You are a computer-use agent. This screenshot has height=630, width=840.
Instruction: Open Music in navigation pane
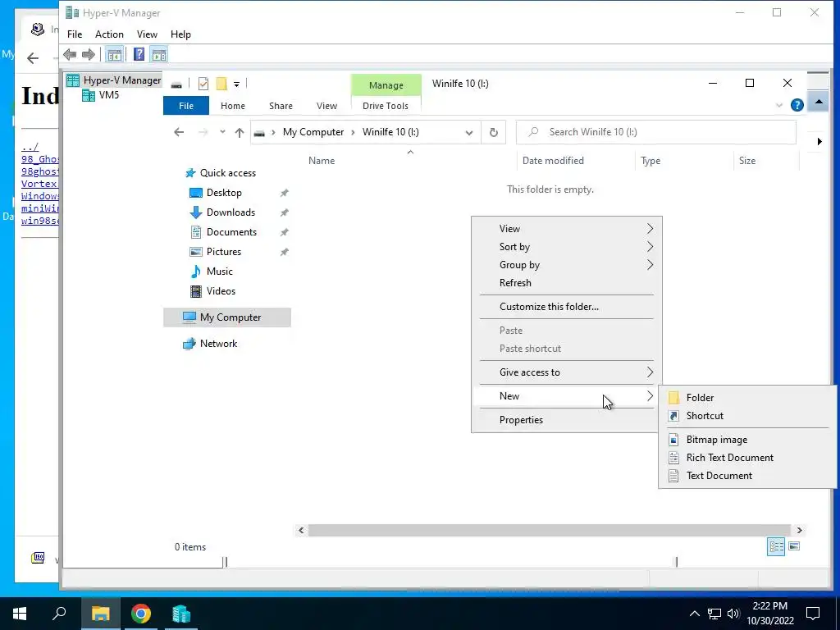(x=220, y=272)
